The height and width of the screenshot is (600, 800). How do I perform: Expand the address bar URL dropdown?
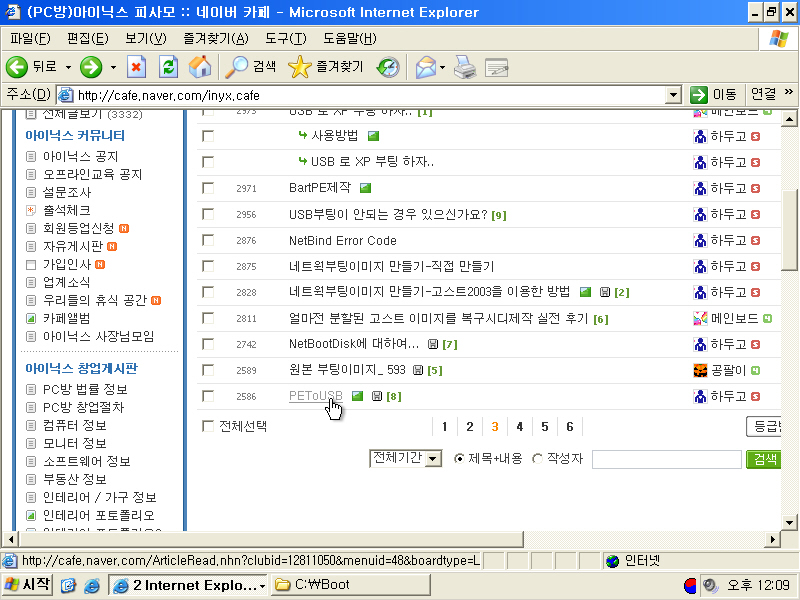(x=673, y=95)
